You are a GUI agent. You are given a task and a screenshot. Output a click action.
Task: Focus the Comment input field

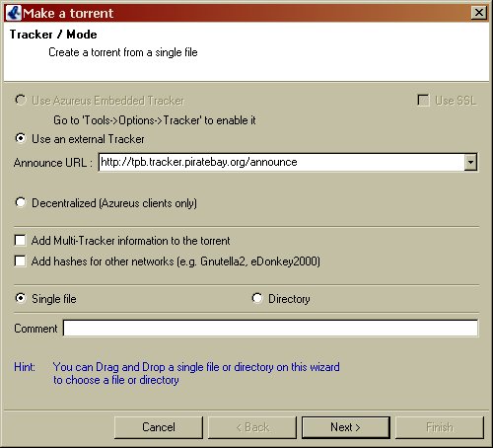270,328
